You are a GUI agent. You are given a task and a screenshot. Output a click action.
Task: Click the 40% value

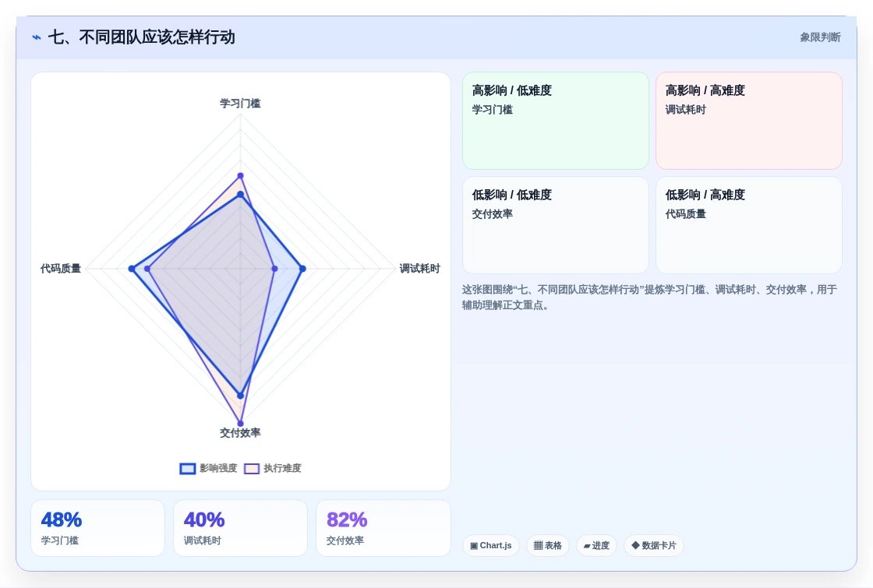click(203, 519)
